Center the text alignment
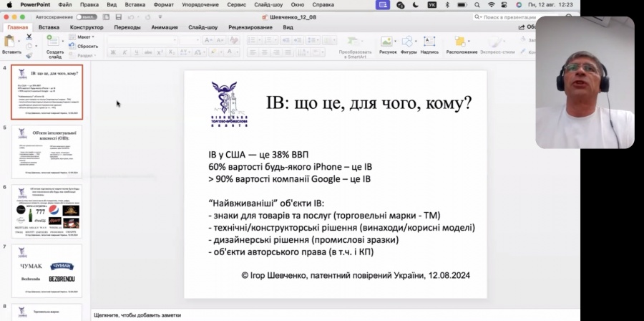 point(265,52)
